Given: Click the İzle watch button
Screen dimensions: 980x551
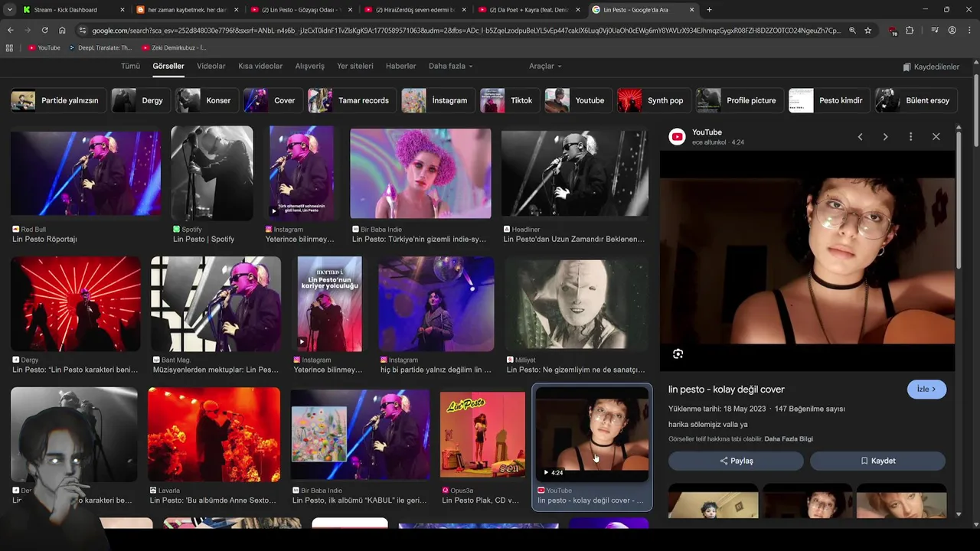Looking at the screenshot, I should point(926,389).
